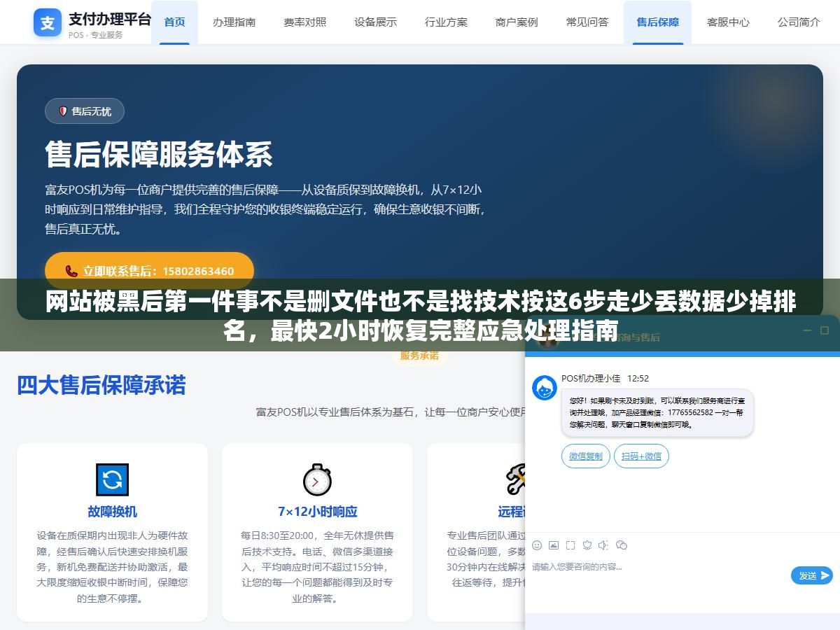This screenshot has width=840, height=630.
Task: Open the 设备展示 nav item
Action: point(375,22)
